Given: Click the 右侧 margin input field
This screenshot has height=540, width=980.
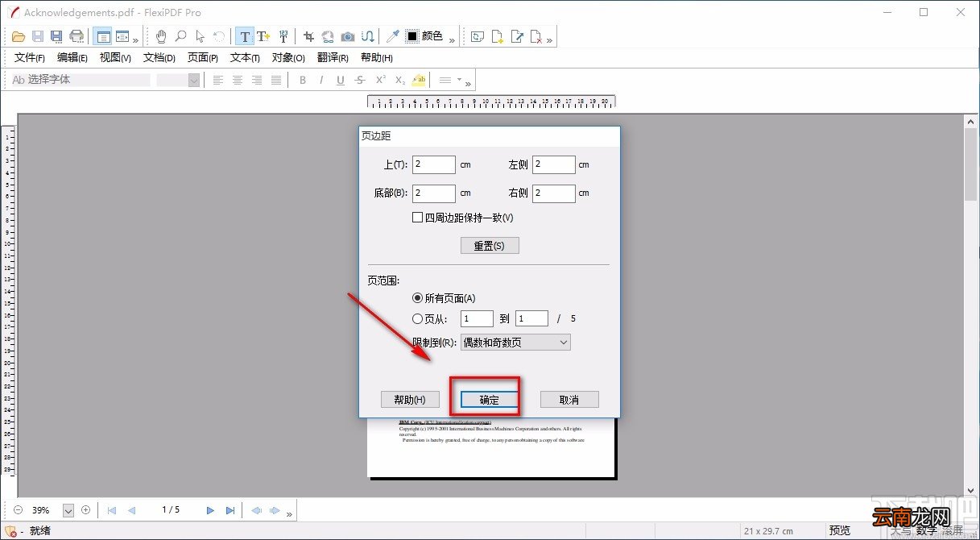Looking at the screenshot, I should (554, 193).
